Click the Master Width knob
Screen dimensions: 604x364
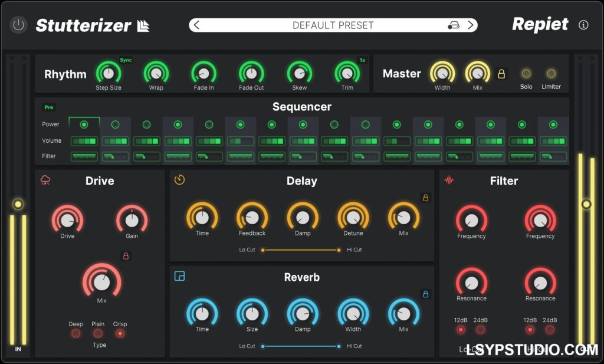442,73
